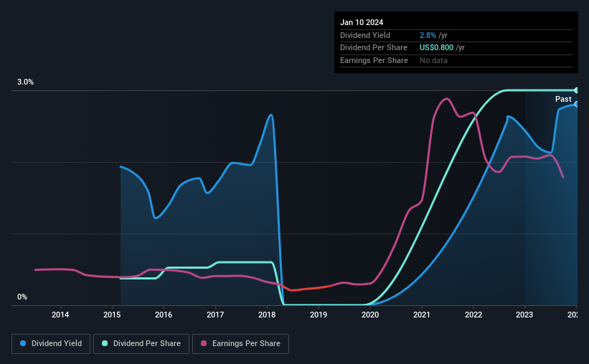This screenshot has height=364, width=589.
Task: Click the 2019 x-axis label
Action: (319, 315)
